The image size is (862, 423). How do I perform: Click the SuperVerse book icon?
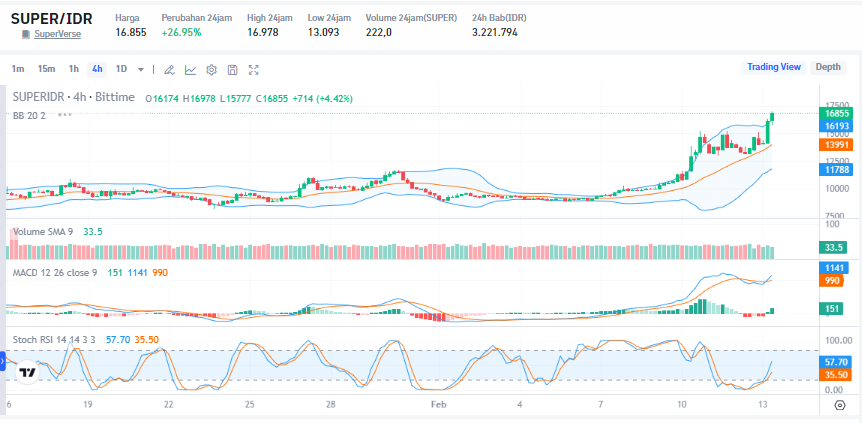click(25, 34)
